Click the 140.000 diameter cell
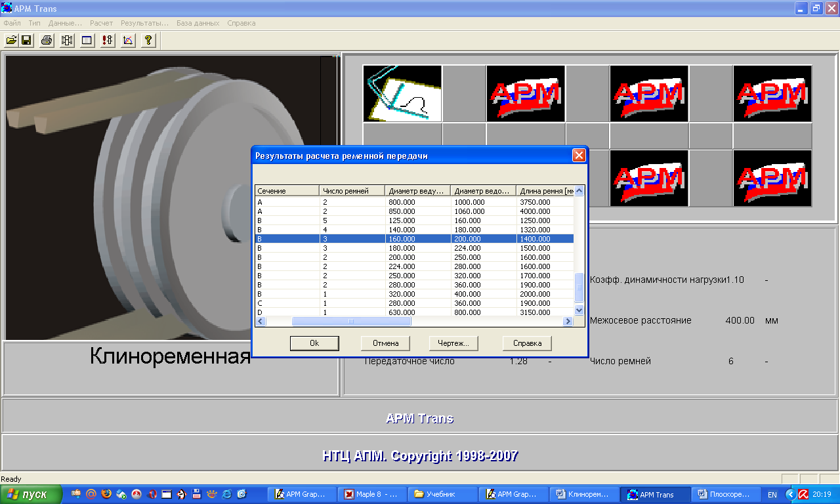Screen dimensions: 840x504 tap(419, 230)
